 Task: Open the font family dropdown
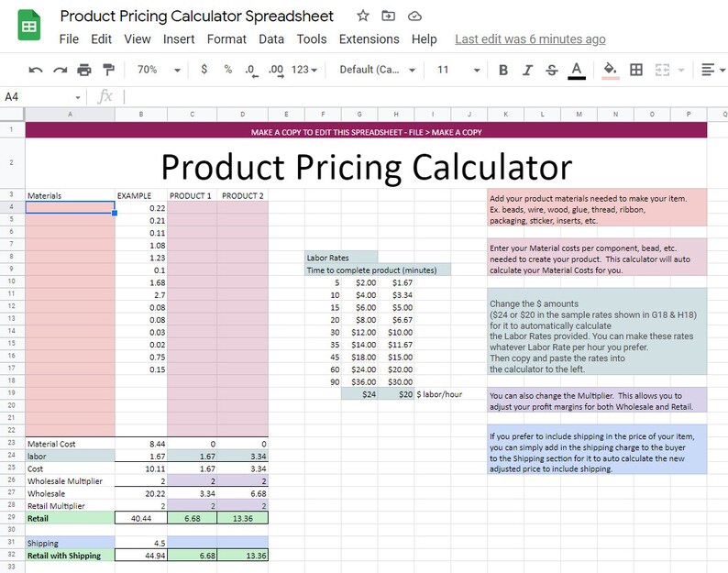pyautogui.click(x=377, y=70)
